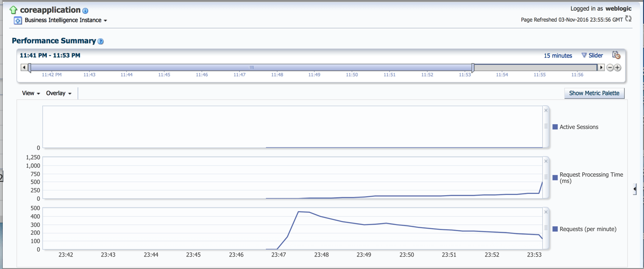The height and width of the screenshot is (269, 644).
Task: Click the 23:50 x-axis label
Action: 407,255
